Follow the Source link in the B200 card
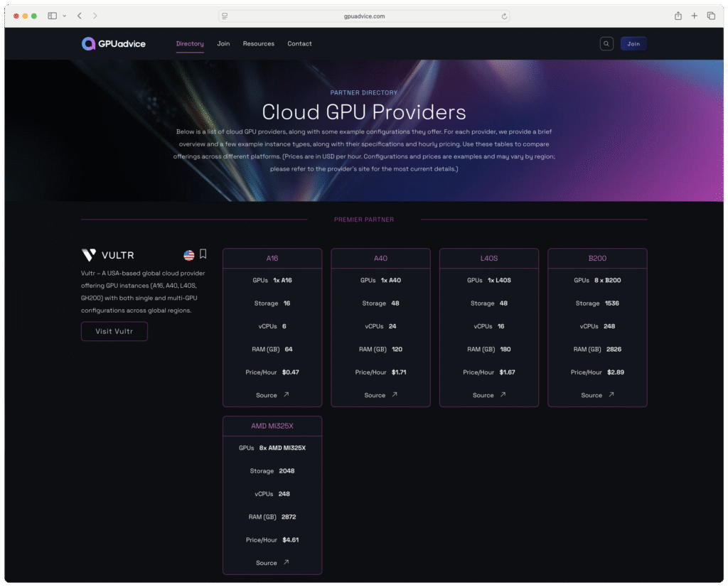This screenshot has height=587, width=728. (591, 395)
